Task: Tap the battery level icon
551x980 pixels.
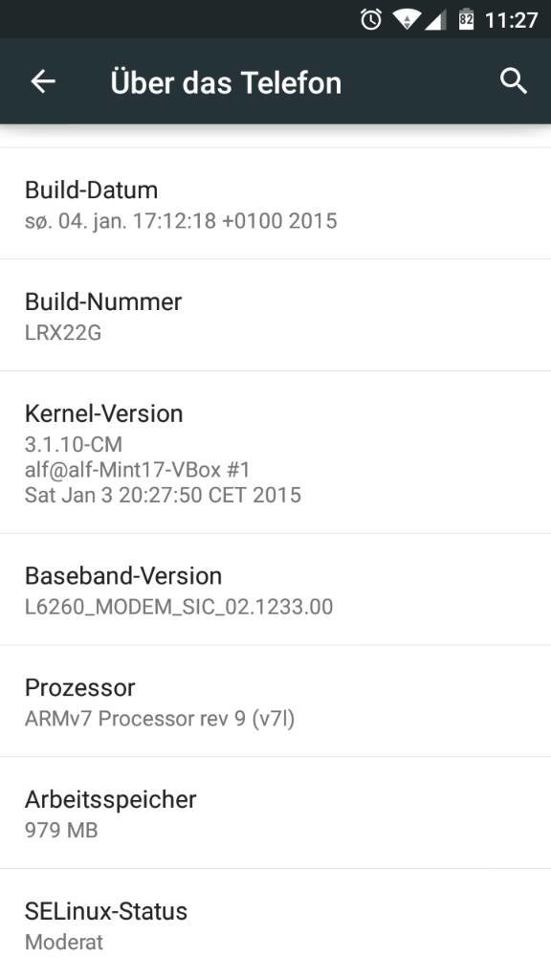Action: point(466,19)
